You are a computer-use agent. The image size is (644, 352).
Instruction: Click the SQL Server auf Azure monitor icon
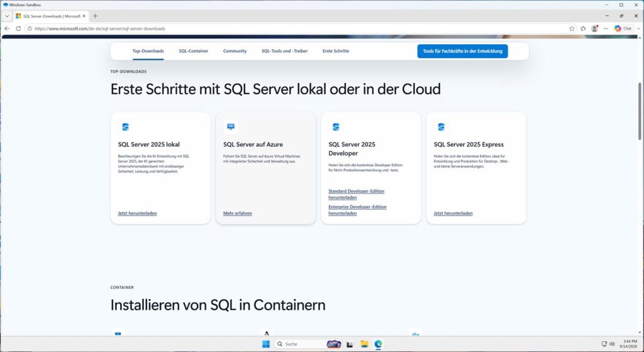coord(231,127)
